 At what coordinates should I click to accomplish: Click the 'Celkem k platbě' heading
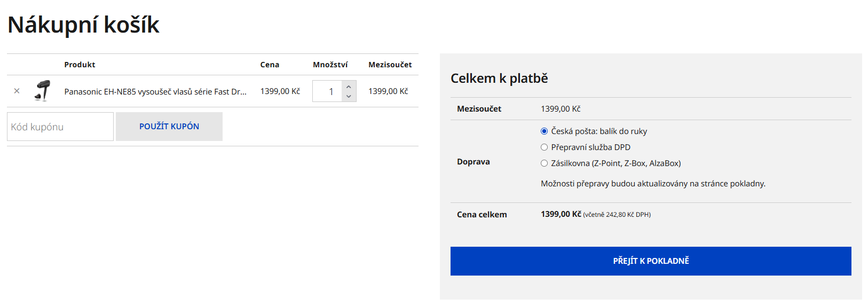pos(499,79)
